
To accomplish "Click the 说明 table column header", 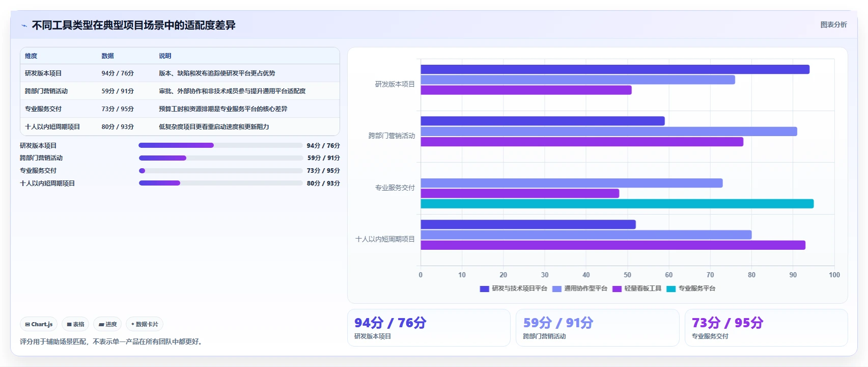I will pyautogui.click(x=165, y=56).
